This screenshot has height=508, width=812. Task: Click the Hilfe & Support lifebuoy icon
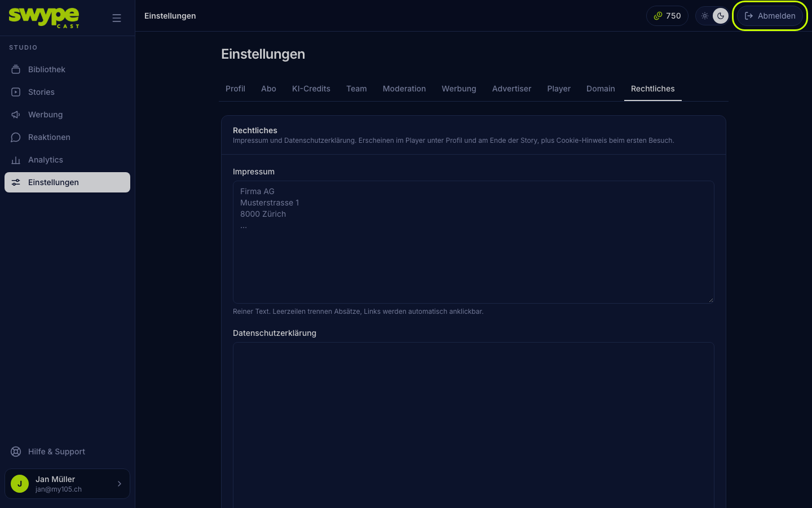point(16,452)
